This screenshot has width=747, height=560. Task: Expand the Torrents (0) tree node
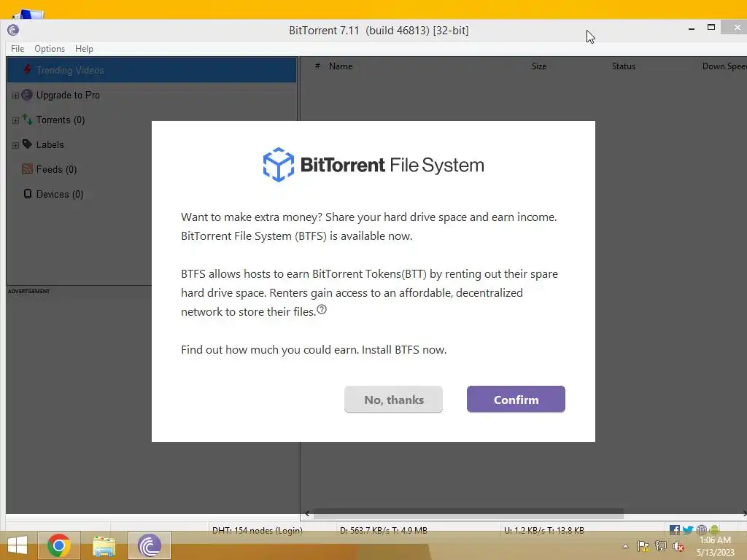pyautogui.click(x=15, y=120)
